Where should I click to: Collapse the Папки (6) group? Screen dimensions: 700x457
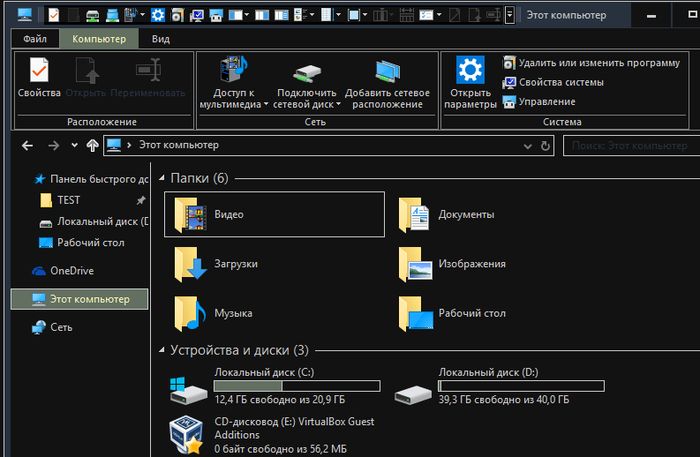[x=163, y=178]
